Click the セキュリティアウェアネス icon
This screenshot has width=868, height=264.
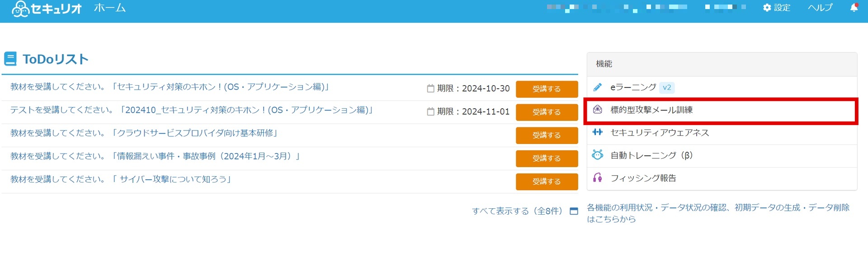coord(598,132)
